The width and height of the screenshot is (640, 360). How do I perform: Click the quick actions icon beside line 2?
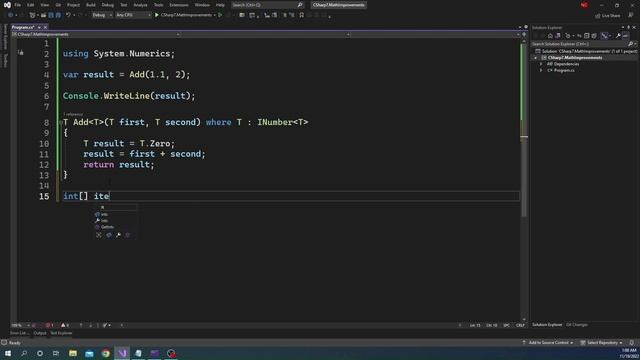tap(20, 53)
